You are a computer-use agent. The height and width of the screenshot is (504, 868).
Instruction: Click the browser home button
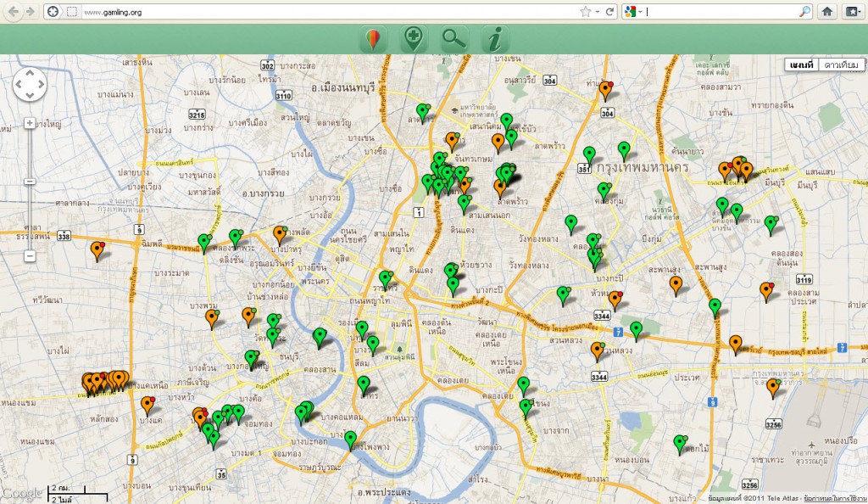tap(827, 11)
